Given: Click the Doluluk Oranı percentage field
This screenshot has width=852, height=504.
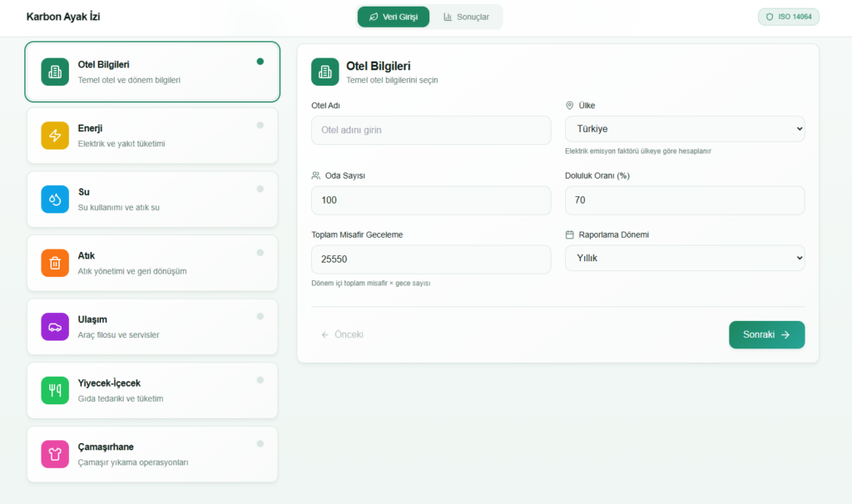Looking at the screenshot, I should [684, 200].
